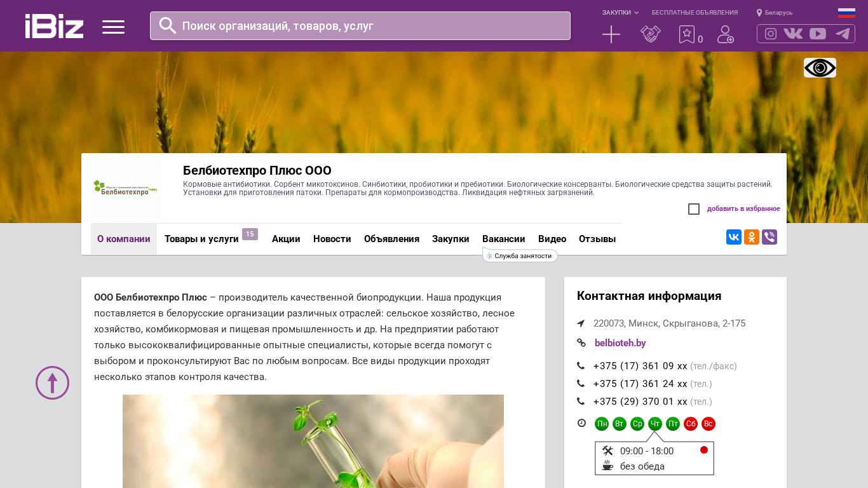
Task: Select Sunday (Вс) schedule day
Action: coord(709,424)
